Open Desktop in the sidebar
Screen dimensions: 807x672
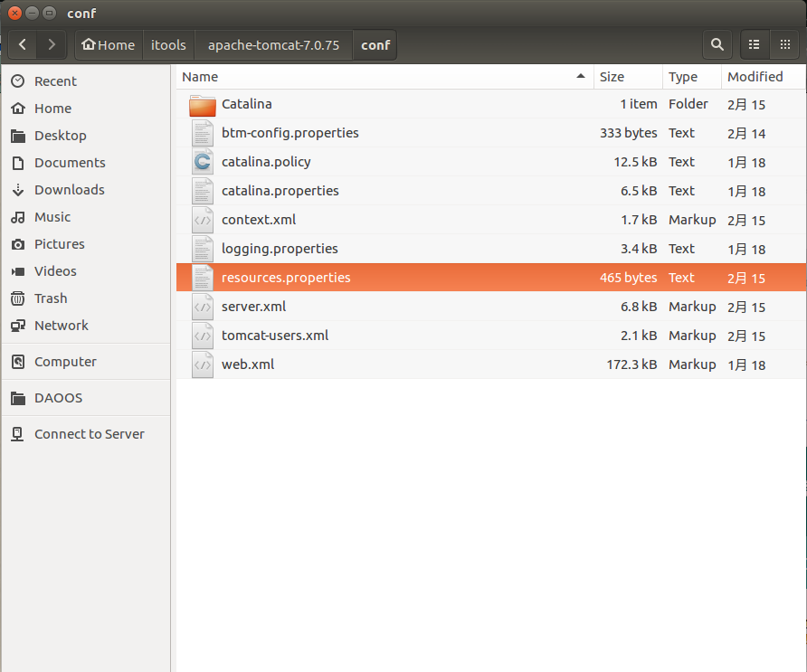tap(85, 136)
